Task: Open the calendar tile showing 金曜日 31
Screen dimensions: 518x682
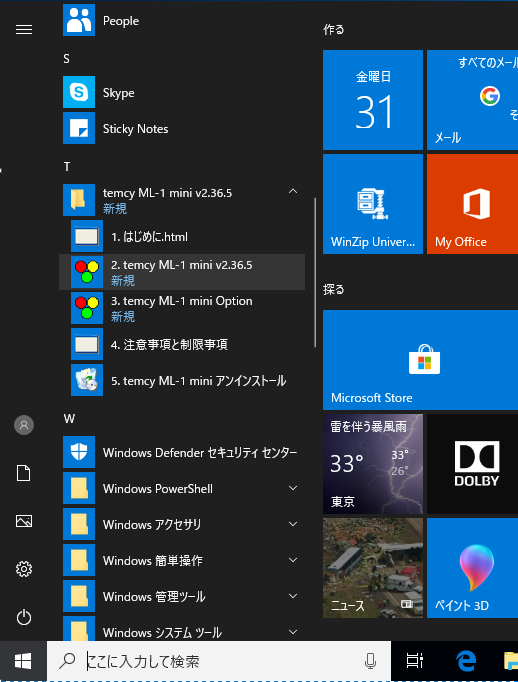Action: tap(373, 100)
